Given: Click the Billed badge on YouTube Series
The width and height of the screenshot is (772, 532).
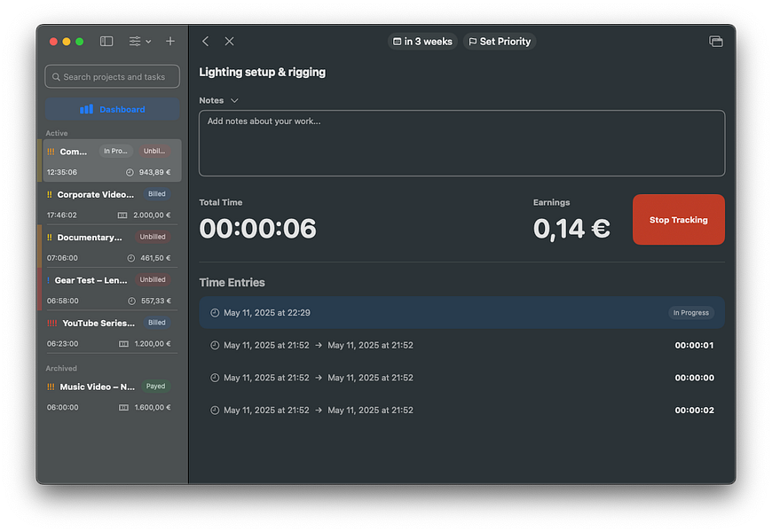Looking at the screenshot, I should [156, 323].
